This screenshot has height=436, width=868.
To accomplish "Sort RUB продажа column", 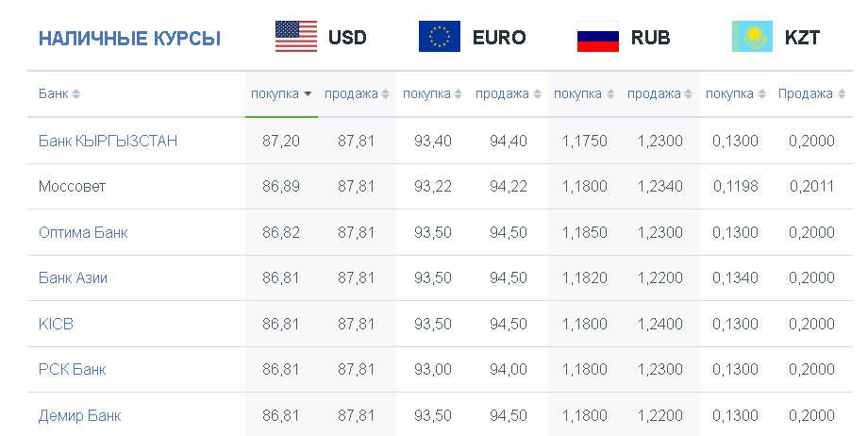I will coord(688,94).
